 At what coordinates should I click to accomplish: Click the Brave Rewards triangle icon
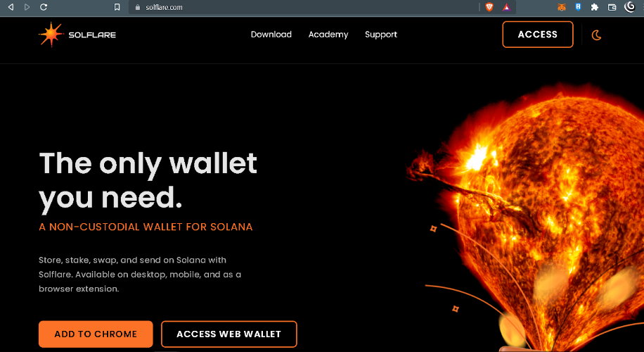[x=506, y=7]
